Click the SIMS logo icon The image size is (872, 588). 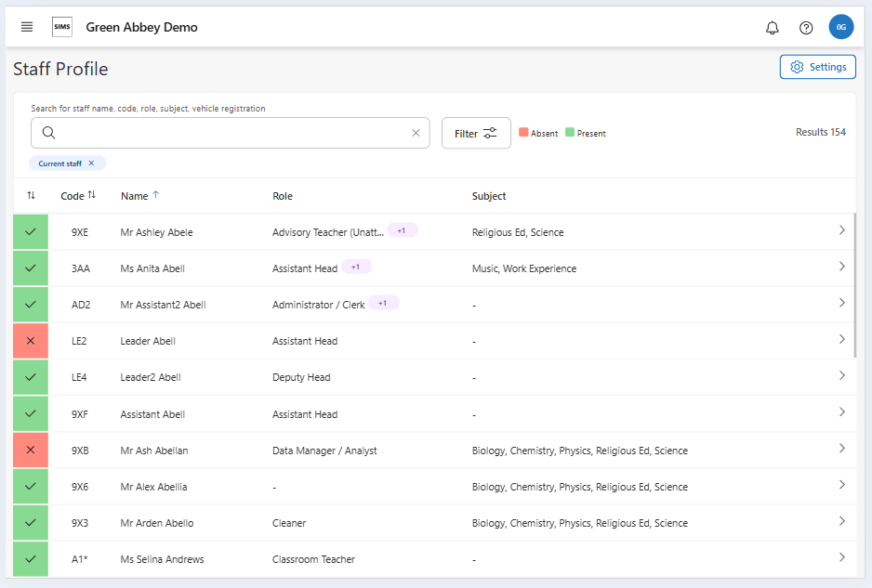[62, 27]
